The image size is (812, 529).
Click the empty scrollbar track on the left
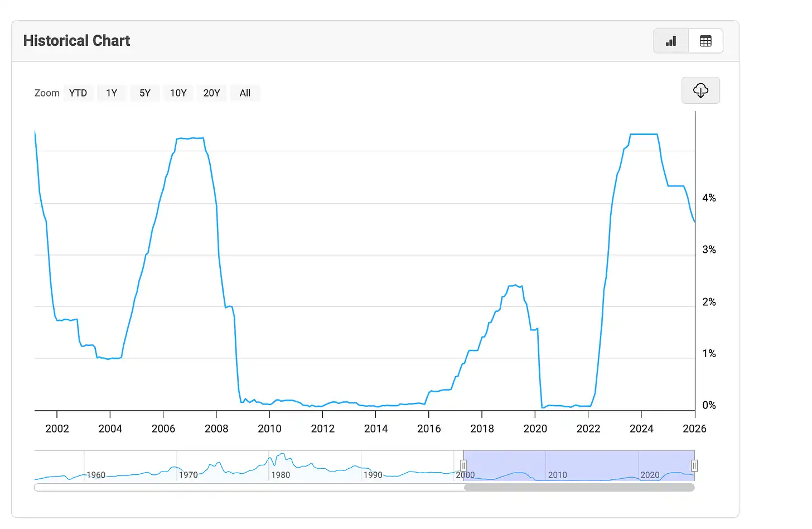245,488
